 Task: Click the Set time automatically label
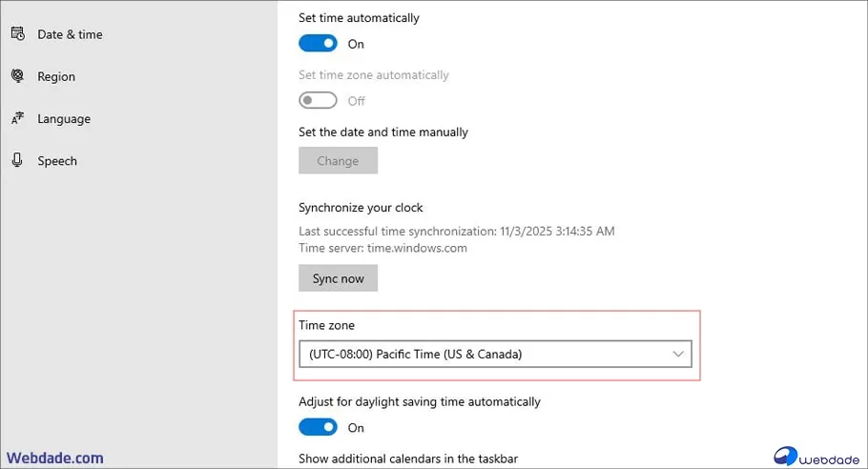tap(360, 18)
